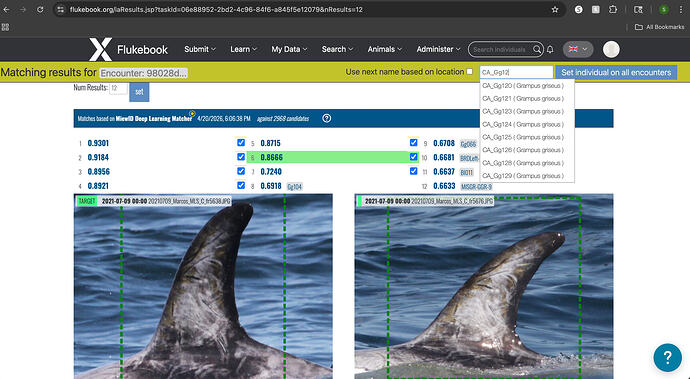View site information icon in address bar
This screenshot has height=379, width=690.
tap(61, 9)
